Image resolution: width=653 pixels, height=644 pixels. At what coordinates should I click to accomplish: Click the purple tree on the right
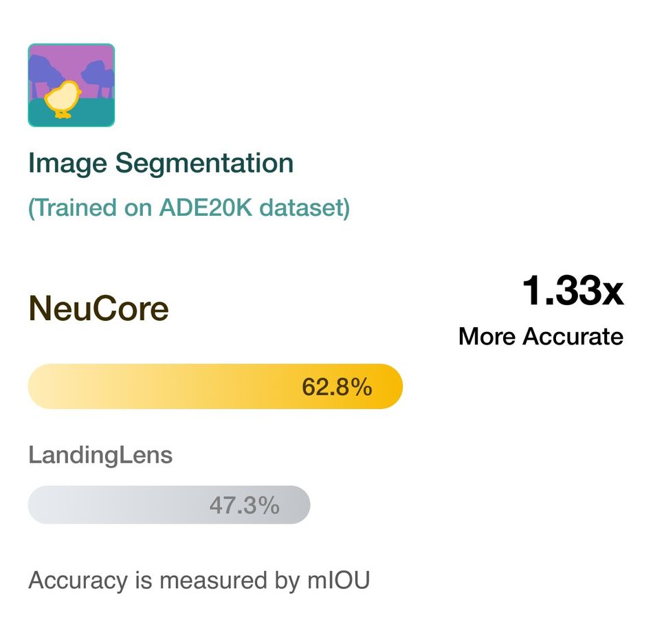pos(98,78)
